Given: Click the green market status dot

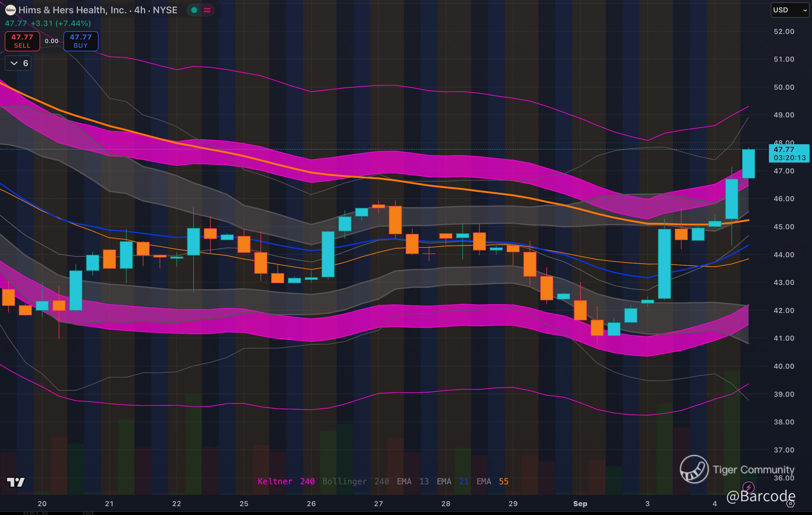Looking at the screenshot, I should click(x=194, y=10).
